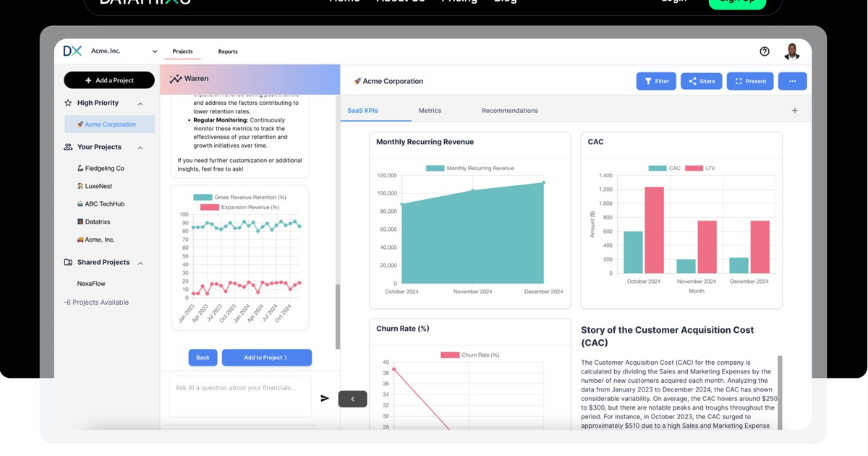
Task: Click the Acme Corporation rocket icon in header
Action: pos(357,81)
